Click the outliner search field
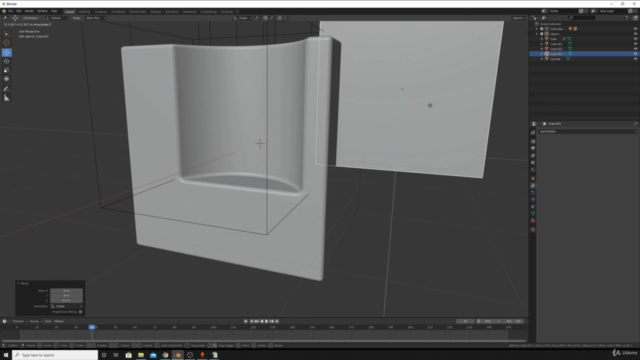 tap(582, 18)
